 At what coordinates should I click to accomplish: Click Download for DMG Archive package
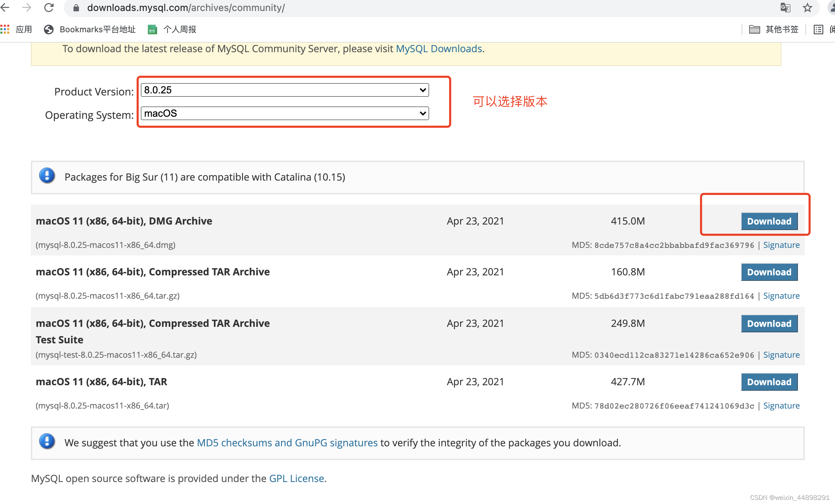coord(769,221)
